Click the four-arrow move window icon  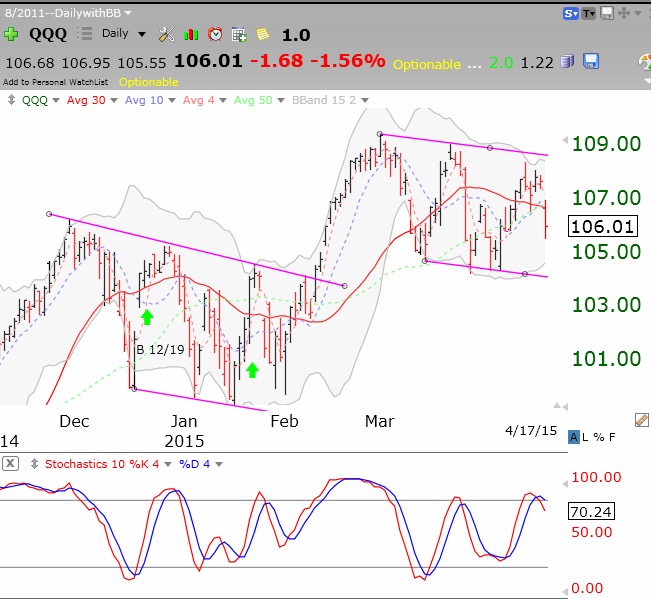click(x=624, y=13)
